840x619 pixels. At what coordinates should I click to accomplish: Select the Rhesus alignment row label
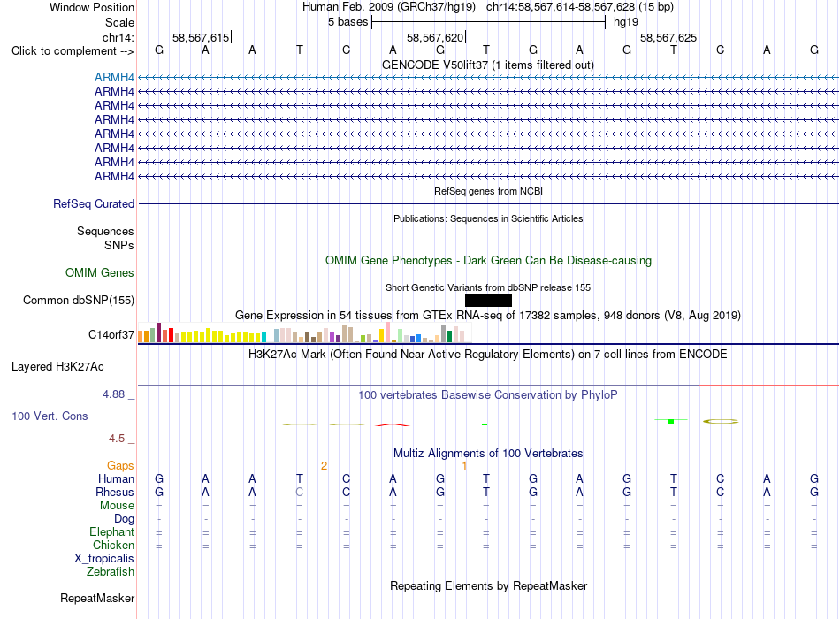[115, 492]
